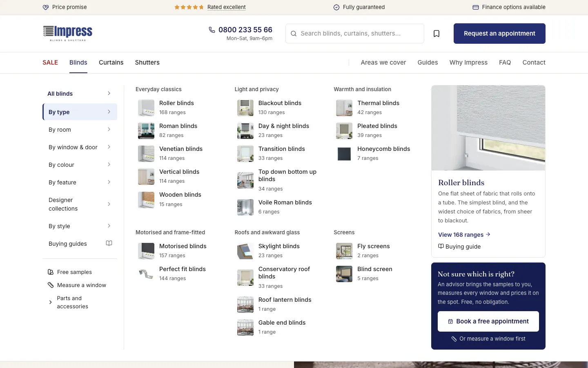This screenshot has width=588, height=368.
Task: Expand the All blinds chevron
Action: [109, 93]
